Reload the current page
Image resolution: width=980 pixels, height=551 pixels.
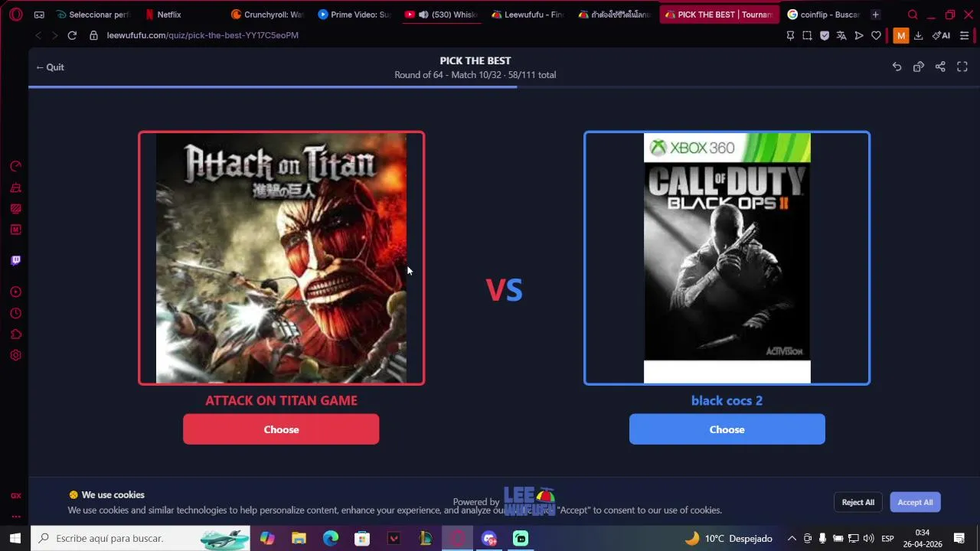[72, 35]
